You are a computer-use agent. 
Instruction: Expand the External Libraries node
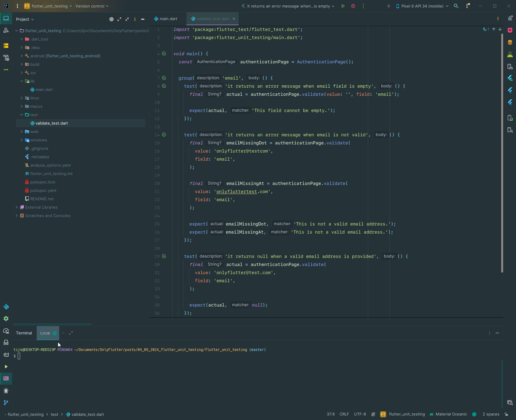coord(17,207)
